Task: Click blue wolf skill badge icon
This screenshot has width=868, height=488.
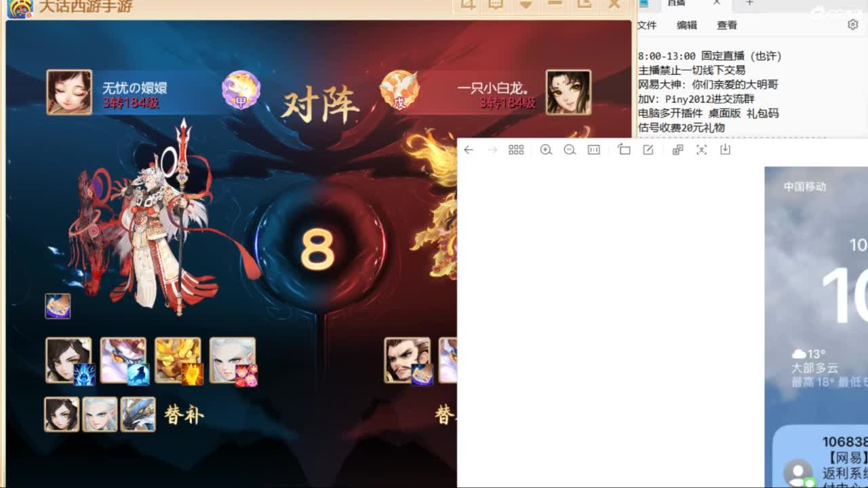Action: pos(138,375)
